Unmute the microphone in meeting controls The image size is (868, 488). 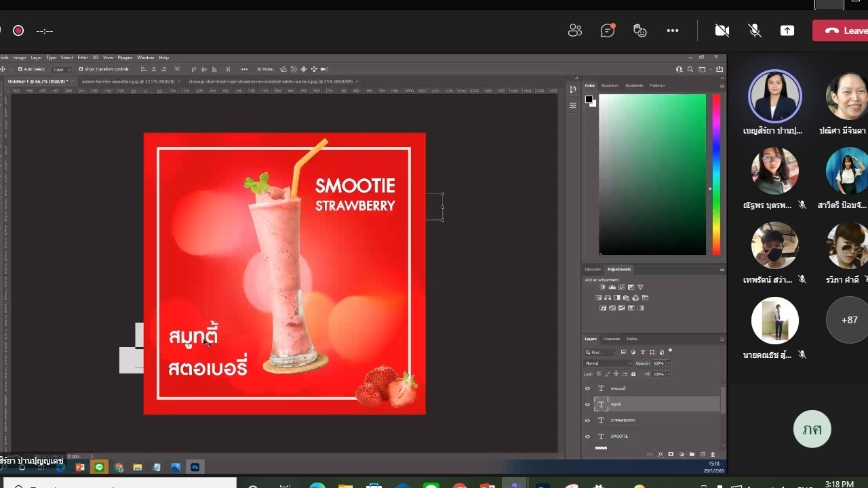pos(754,30)
